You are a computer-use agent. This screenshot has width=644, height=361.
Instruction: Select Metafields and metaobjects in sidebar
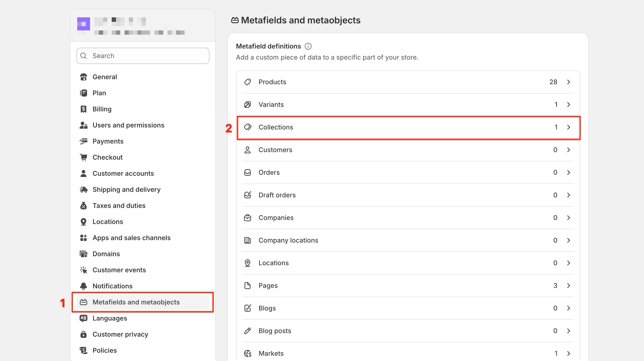[x=136, y=302]
